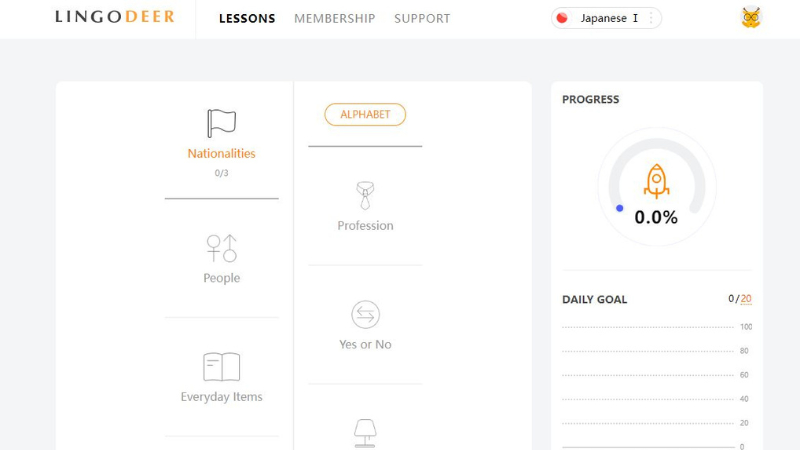Open the Yes or No arrows icon
The width and height of the screenshot is (800, 450).
coord(365,314)
